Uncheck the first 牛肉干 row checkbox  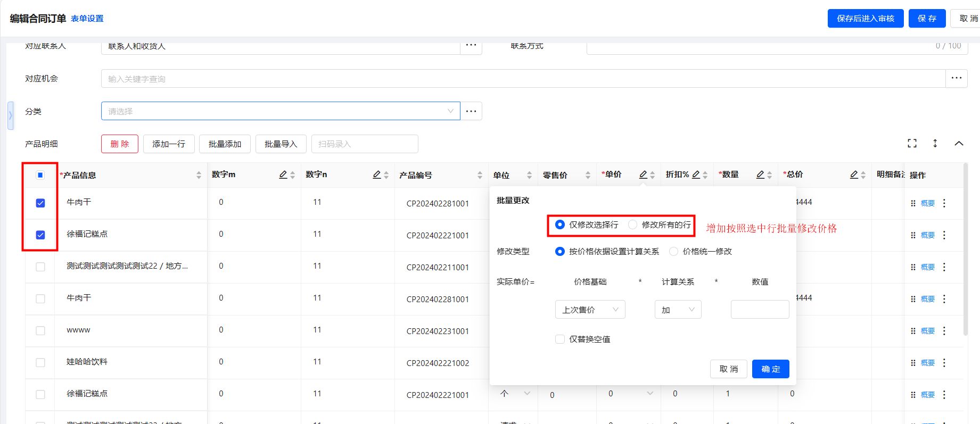40,203
